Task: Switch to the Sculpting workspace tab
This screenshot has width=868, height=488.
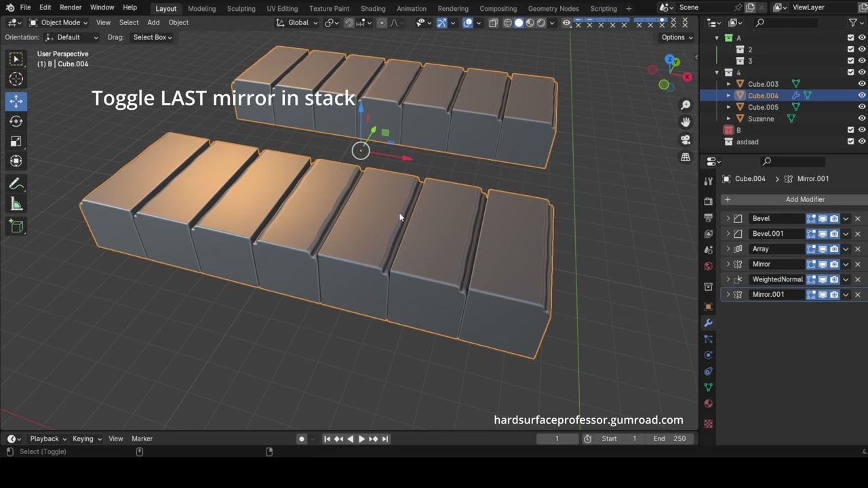Action: (241, 8)
